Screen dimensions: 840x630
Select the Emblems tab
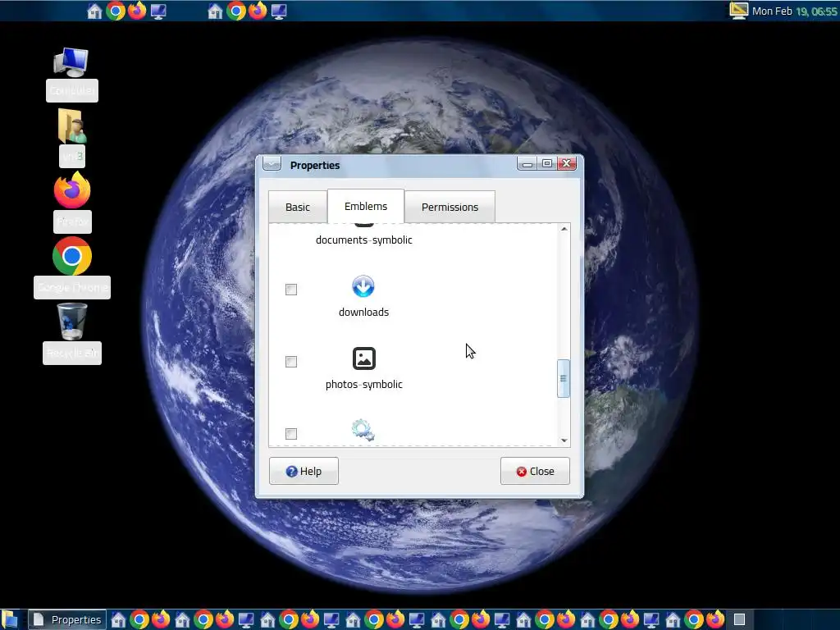366,206
